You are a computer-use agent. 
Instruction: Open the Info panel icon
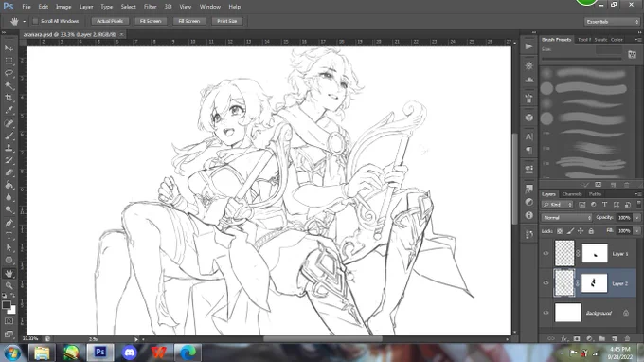point(529,215)
